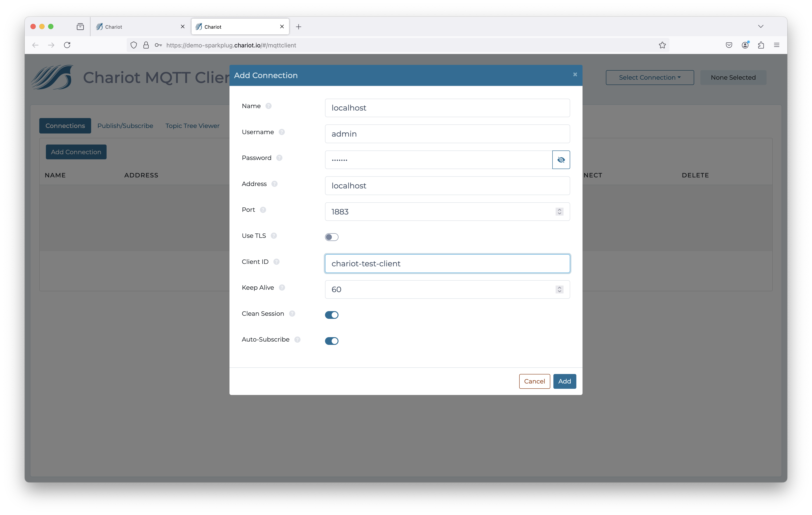Image resolution: width=812 pixels, height=515 pixels.
Task: Turn off the Auto-Subscribe switch
Action: point(331,341)
